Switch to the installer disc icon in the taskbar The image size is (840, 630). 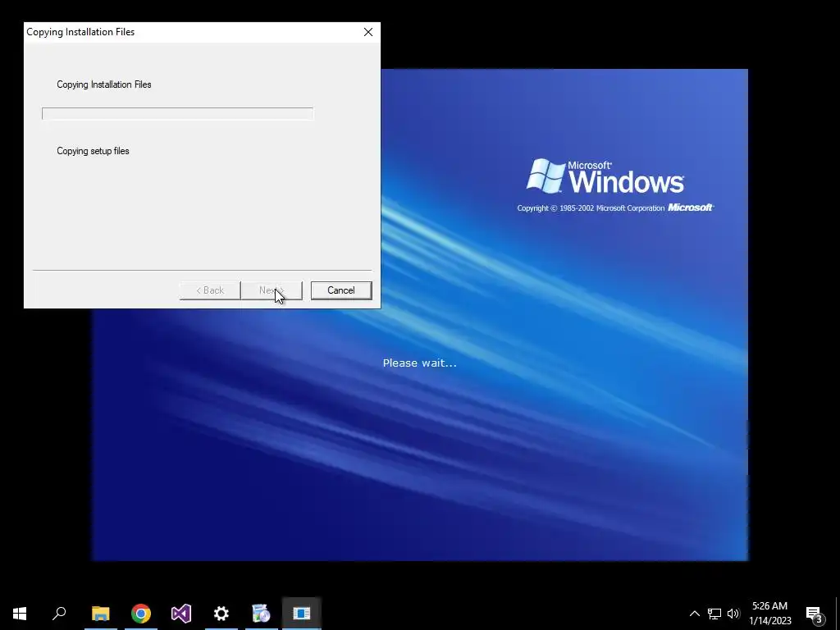262,614
